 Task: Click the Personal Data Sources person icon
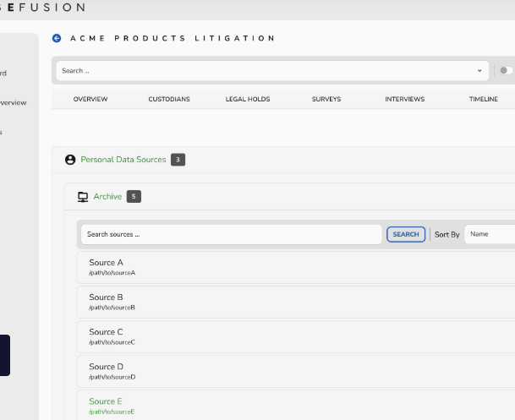[x=70, y=160]
